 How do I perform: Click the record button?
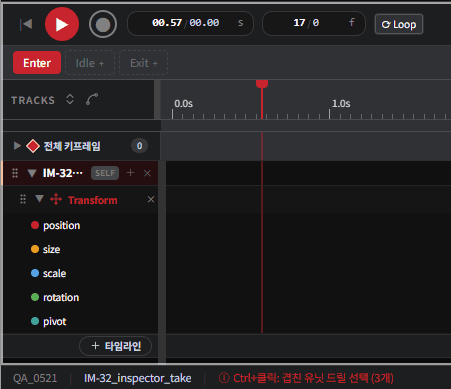click(x=103, y=24)
